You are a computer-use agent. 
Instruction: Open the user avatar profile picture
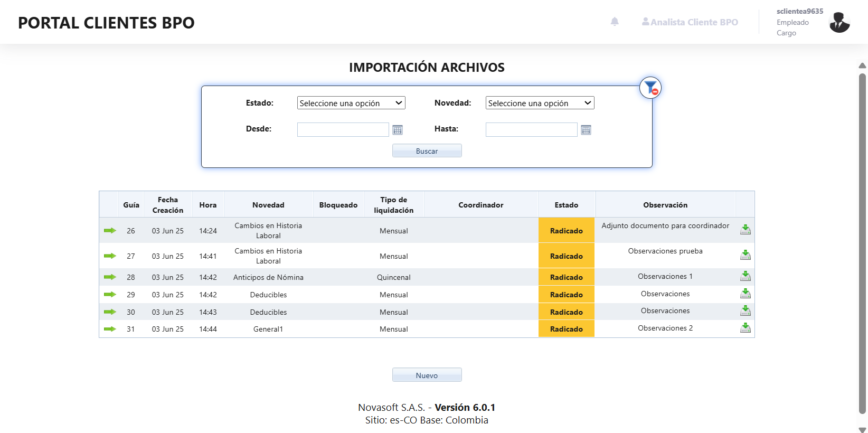coord(839,22)
